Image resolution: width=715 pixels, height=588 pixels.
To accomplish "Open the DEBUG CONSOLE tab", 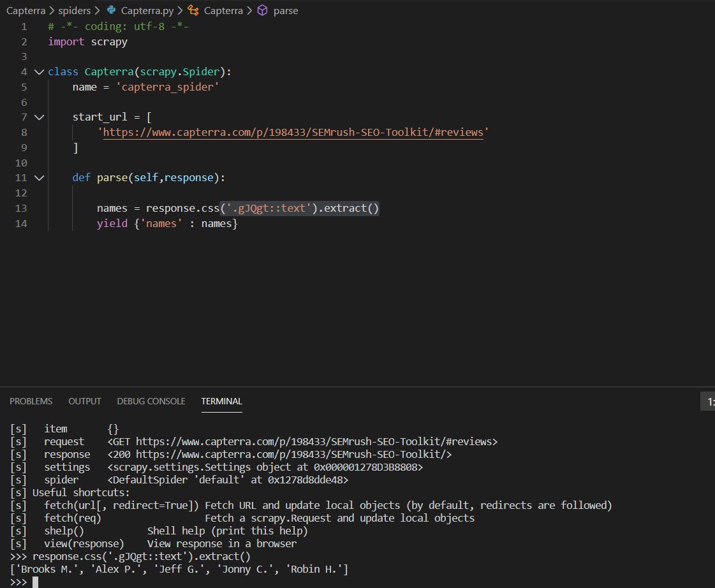I will click(x=151, y=401).
